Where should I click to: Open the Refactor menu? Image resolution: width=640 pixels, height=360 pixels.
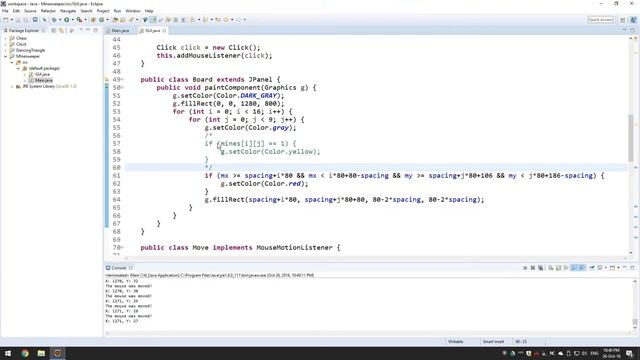click(48, 11)
